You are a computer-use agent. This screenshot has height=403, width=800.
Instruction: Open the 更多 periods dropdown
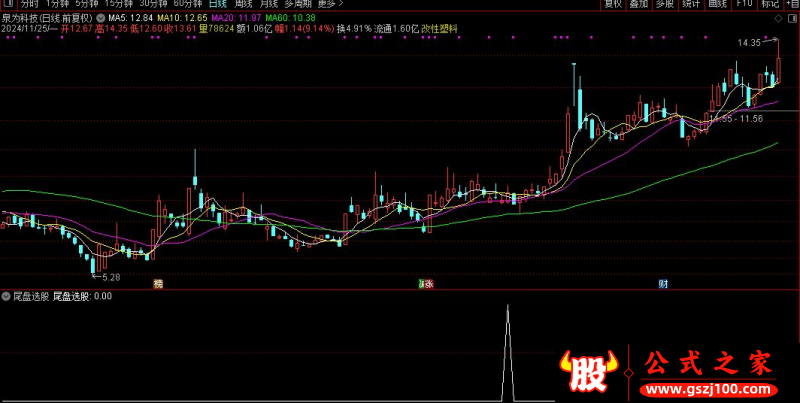click(328, 5)
